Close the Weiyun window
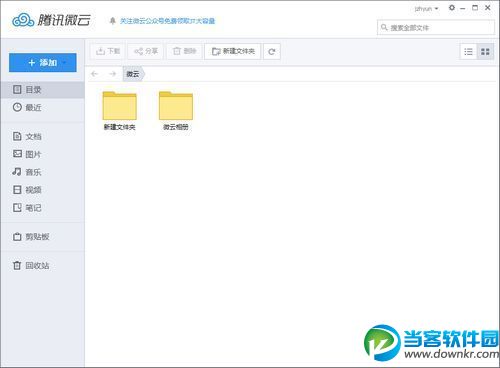Viewport: 500px width, 368px height. (487, 8)
